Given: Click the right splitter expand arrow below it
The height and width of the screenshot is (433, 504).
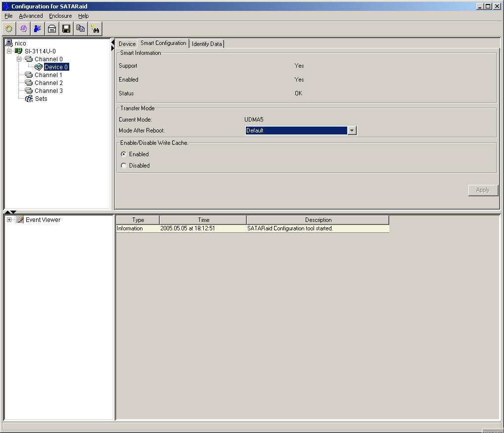Looking at the screenshot, I should point(112,48).
